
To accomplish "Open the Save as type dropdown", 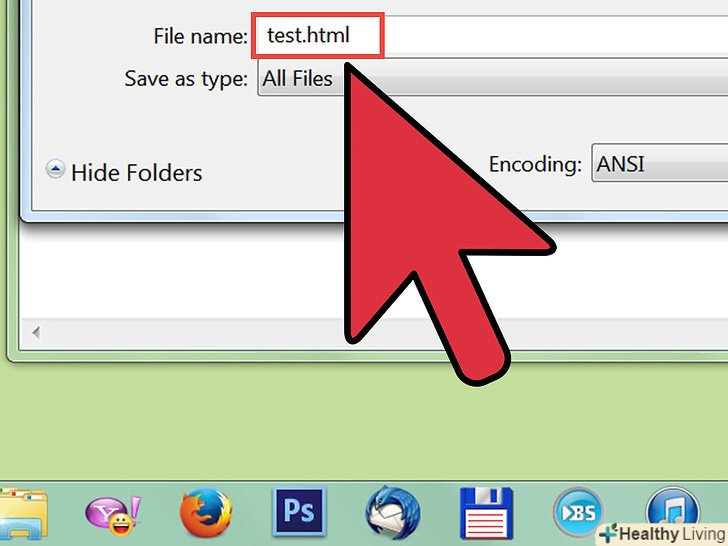I will click(493, 78).
